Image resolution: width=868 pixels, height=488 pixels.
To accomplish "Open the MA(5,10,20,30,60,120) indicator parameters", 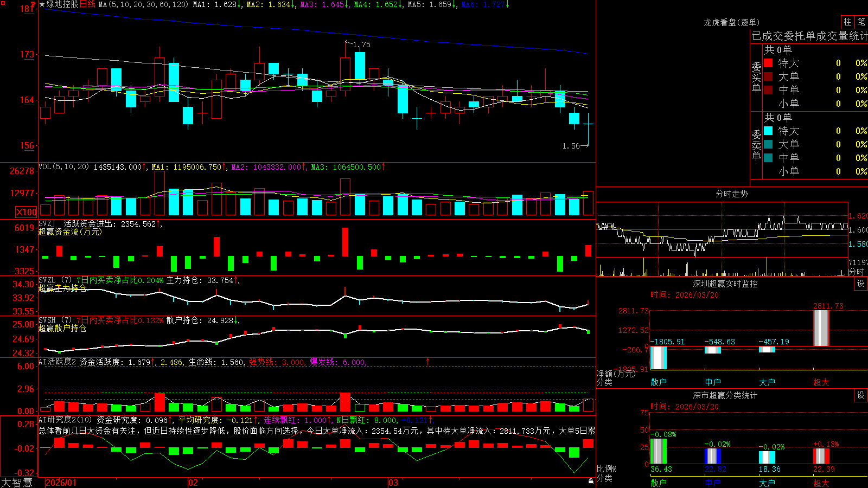I will click(x=143, y=4).
